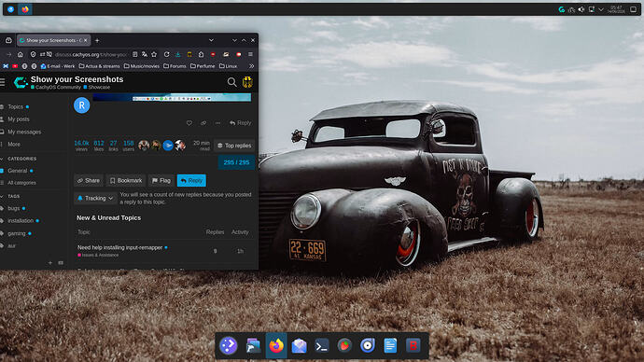The width and height of the screenshot is (644, 362).
Task: Click the Share button
Action: point(89,181)
